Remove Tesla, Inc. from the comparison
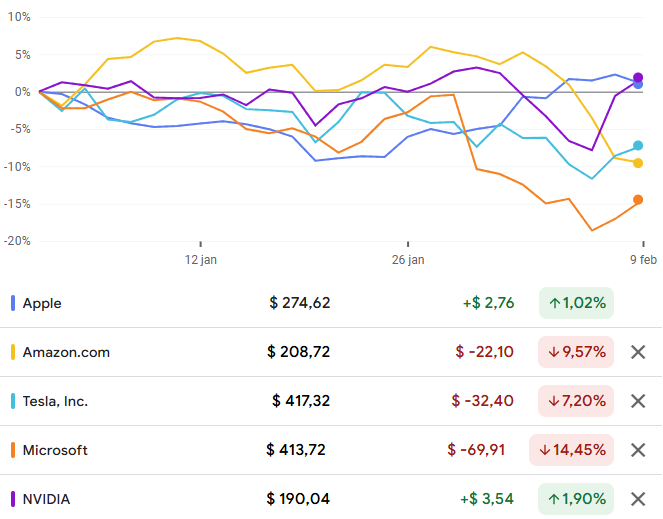The width and height of the screenshot is (663, 519). (638, 401)
